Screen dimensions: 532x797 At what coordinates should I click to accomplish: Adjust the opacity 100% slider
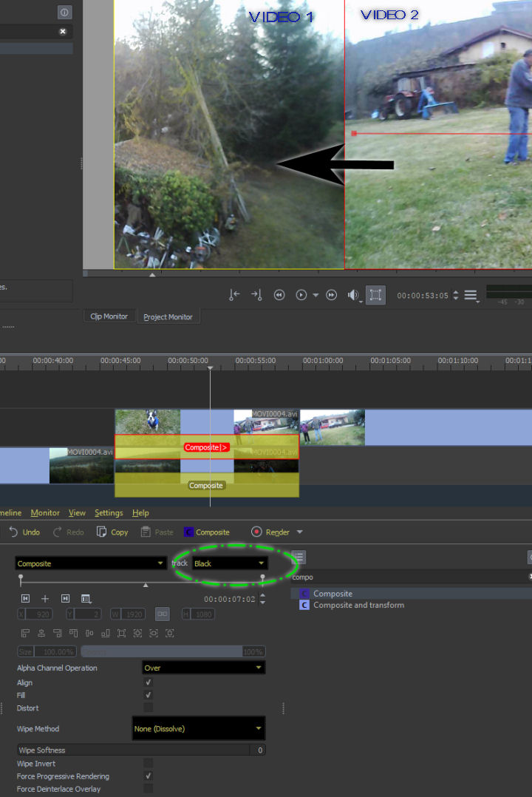click(173, 651)
